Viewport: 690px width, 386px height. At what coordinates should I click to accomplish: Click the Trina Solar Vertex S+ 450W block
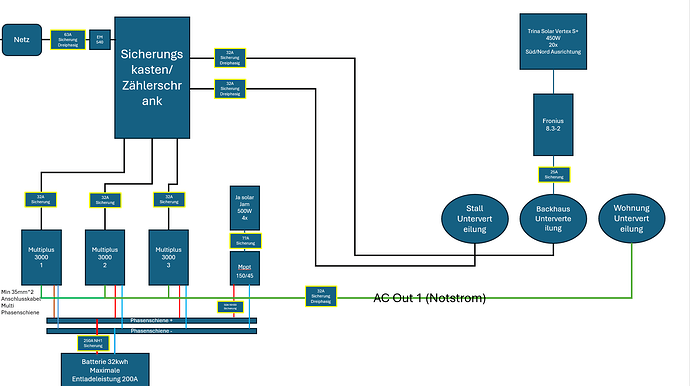(553, 41)
